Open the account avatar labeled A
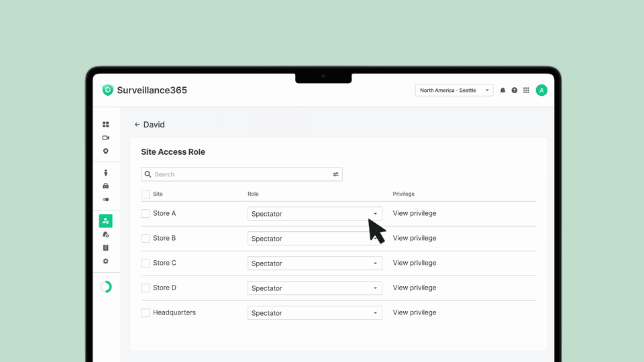644x362 pixels. 541,90
